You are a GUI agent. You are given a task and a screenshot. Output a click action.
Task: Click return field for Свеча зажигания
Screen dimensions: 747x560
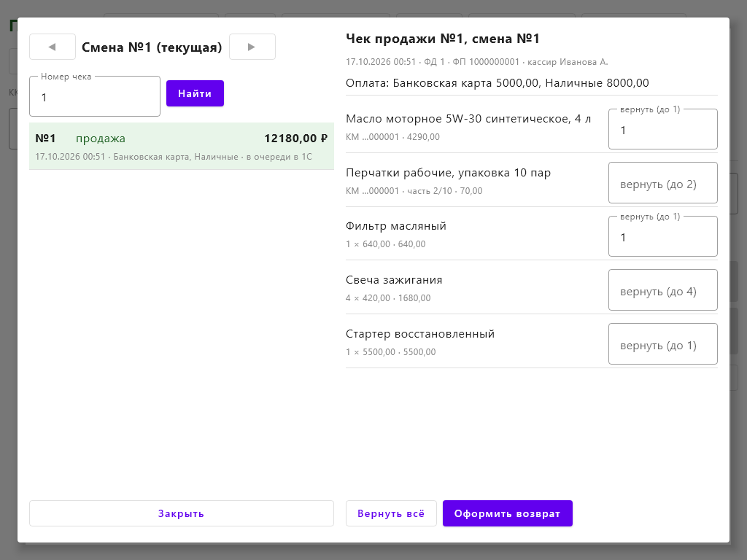(x=662, y=290)
